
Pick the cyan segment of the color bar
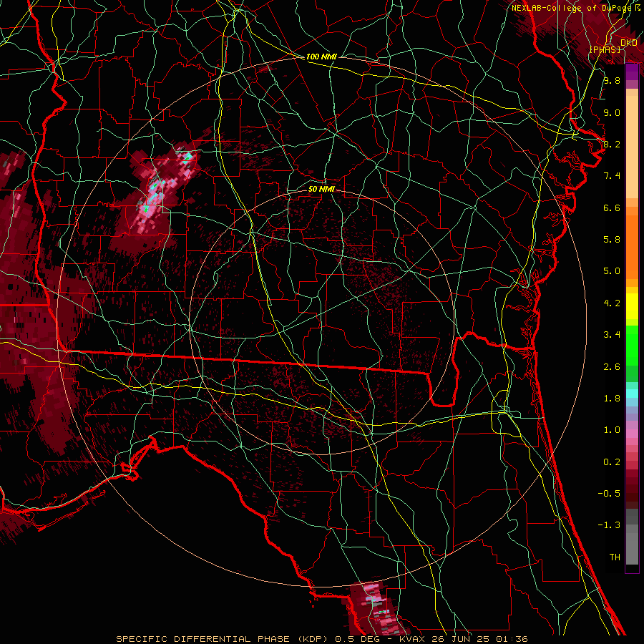632,394
